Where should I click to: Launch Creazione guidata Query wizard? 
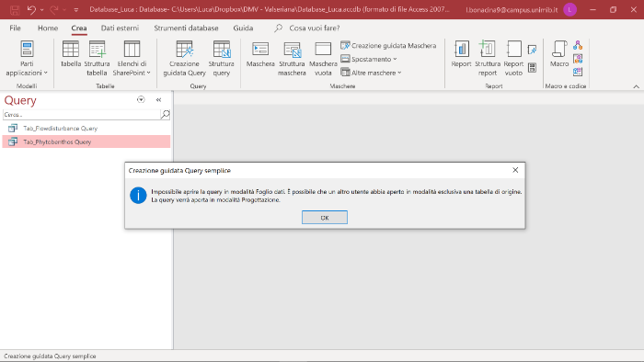click(184, 58)
